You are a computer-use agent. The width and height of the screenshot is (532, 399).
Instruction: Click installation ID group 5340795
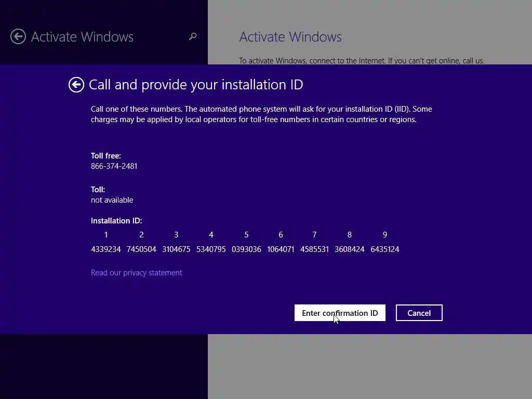pos(211,249)
